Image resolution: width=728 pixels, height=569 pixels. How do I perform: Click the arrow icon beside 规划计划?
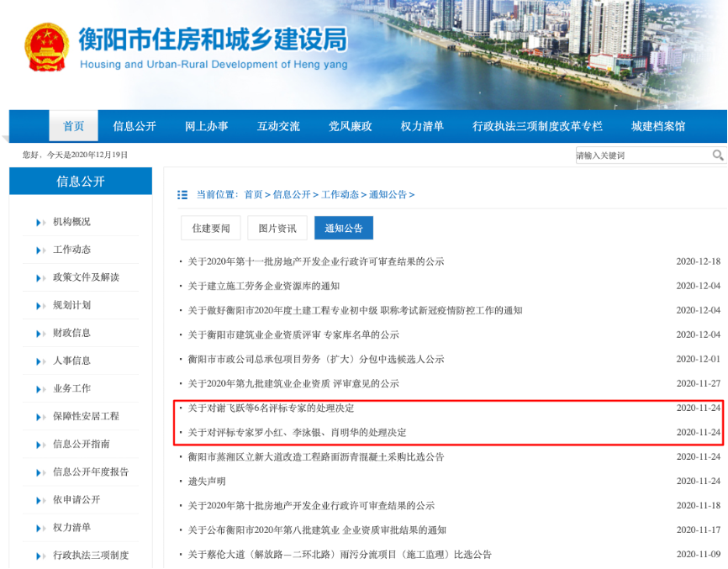tap(40, 306)
